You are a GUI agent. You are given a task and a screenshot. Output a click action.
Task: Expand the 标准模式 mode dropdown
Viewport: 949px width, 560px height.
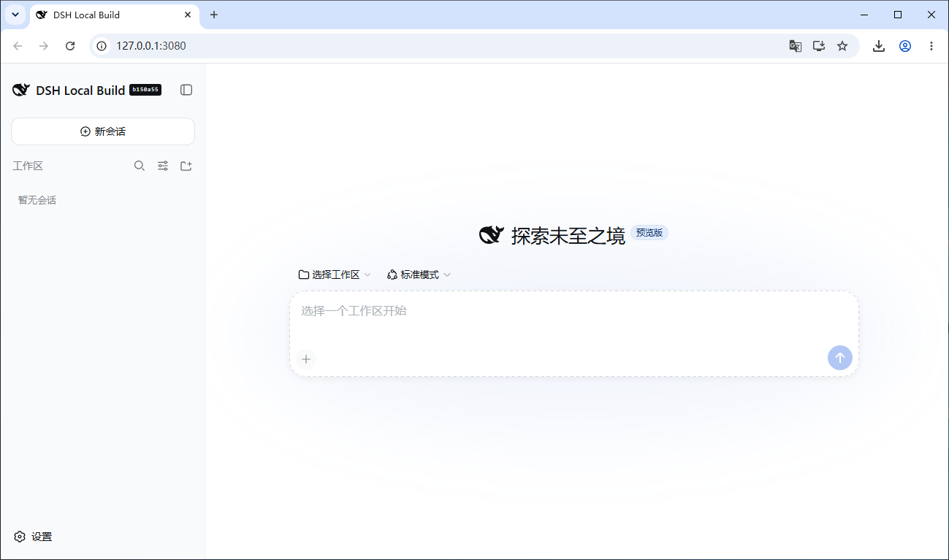pyautogui.click(x=419, y=275)
